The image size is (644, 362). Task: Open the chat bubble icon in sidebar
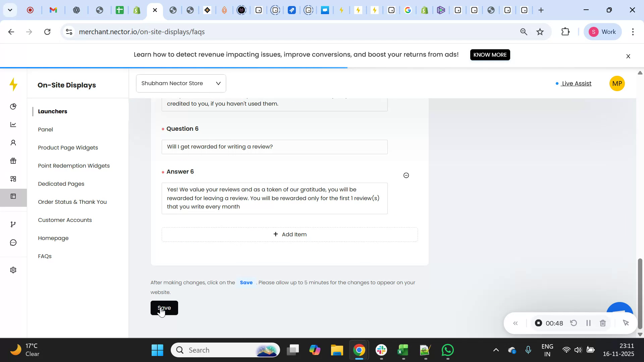[x=13, y=242]
